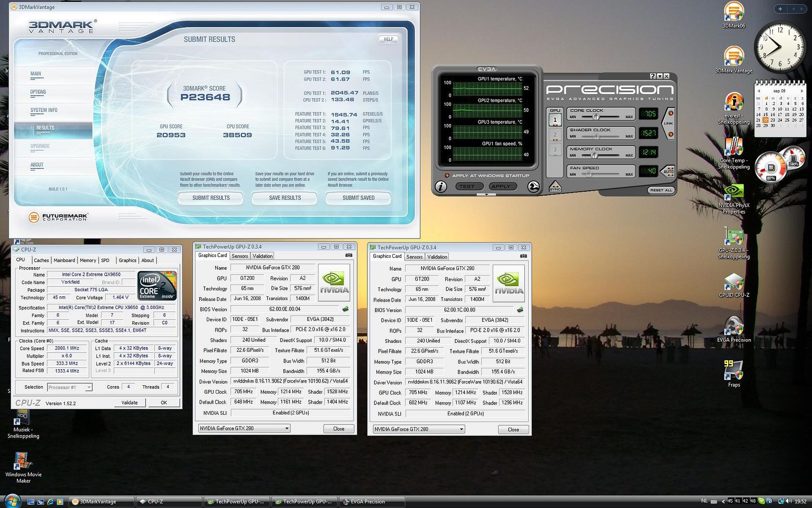812x508 pixels.
Task: Open the Validation tab in right GPU-Z
Action: point(437,257)
